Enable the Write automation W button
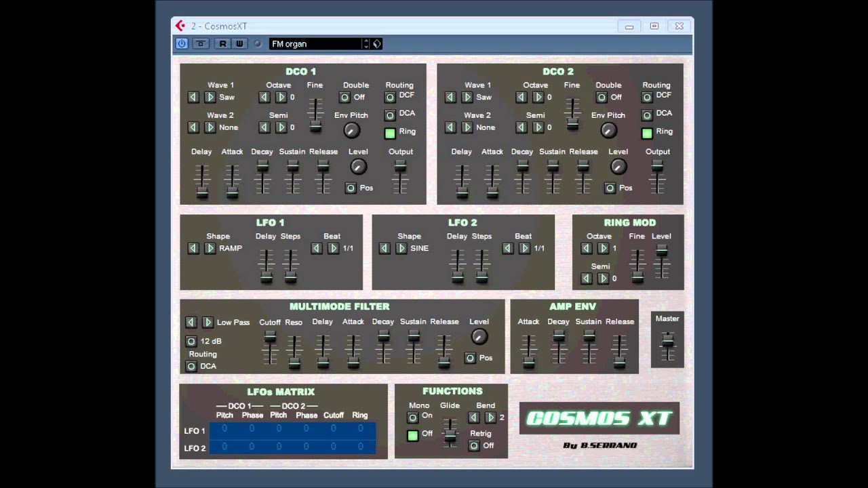Viewport: 868px width, 488px height. (x=239, y=43)
